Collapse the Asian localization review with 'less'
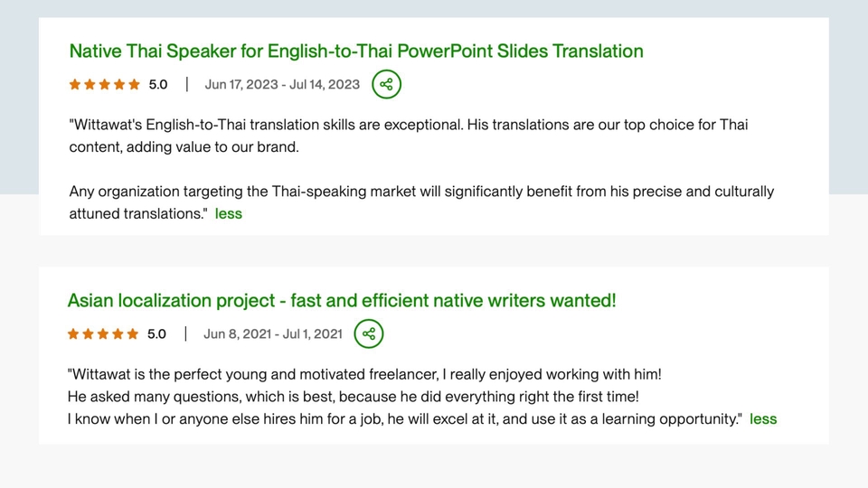 point(763,419)
